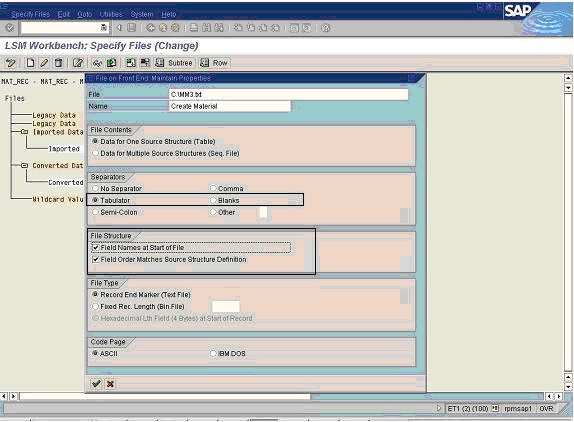Screen dimensions: 574x422
Task: Click the edit note icon beside the trash can
Action: click(78, 63)
